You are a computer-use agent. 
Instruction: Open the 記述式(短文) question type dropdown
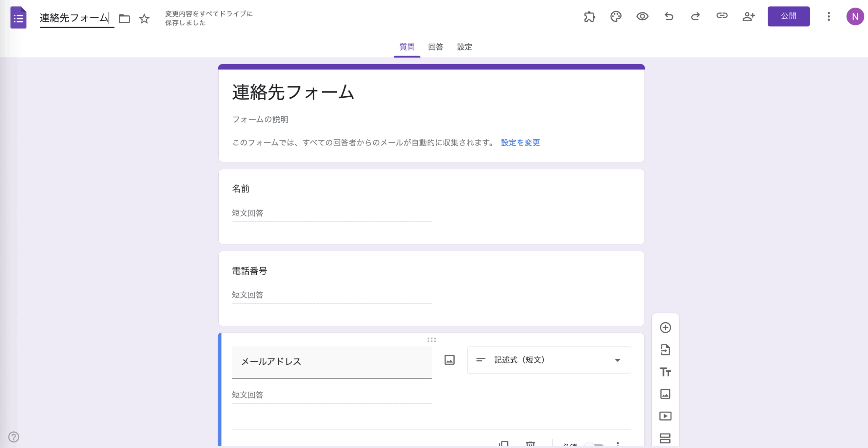coord(549,360)
